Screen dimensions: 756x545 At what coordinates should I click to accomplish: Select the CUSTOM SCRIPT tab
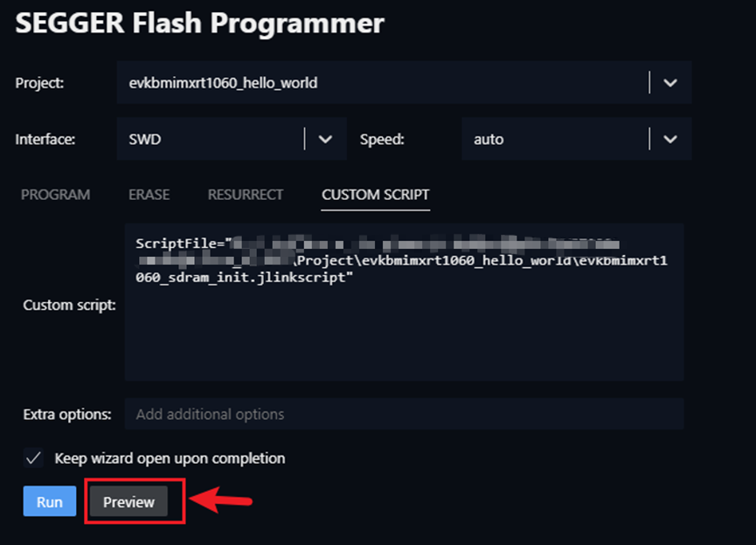(x=375, y=194)
